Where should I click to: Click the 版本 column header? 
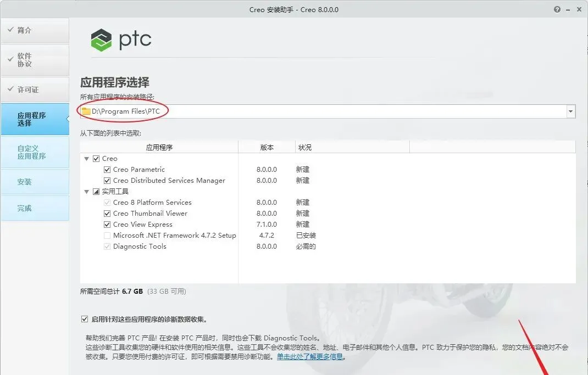(x=267, y=147)
